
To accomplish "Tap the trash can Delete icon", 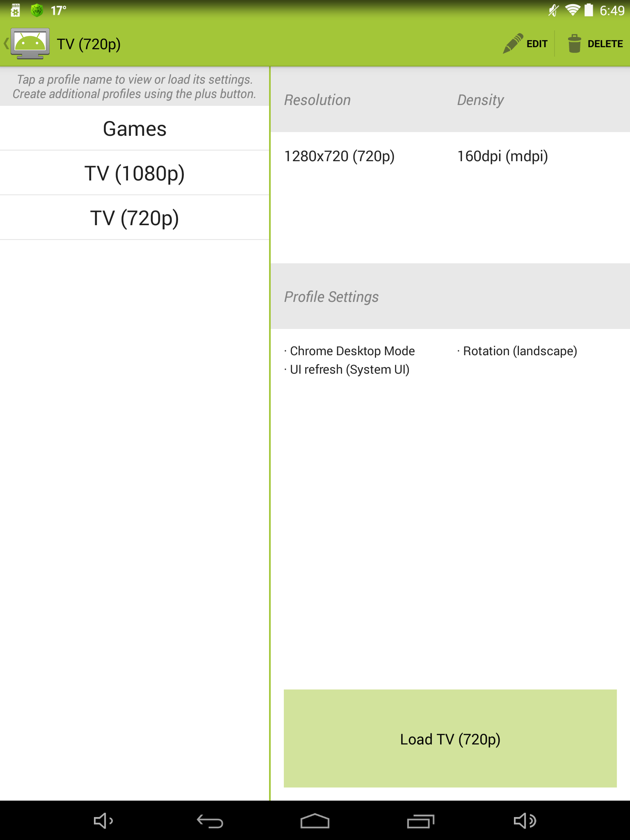I will (574, 43).
